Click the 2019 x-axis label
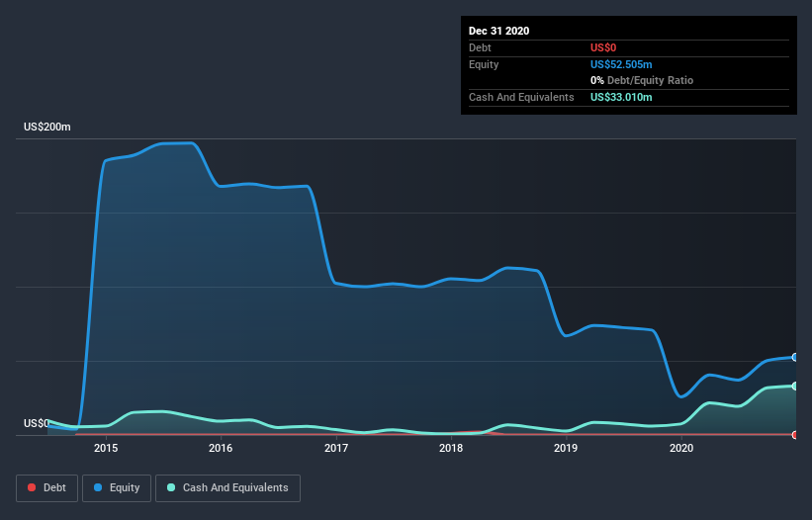812x520 pixels. pos(566,449)
